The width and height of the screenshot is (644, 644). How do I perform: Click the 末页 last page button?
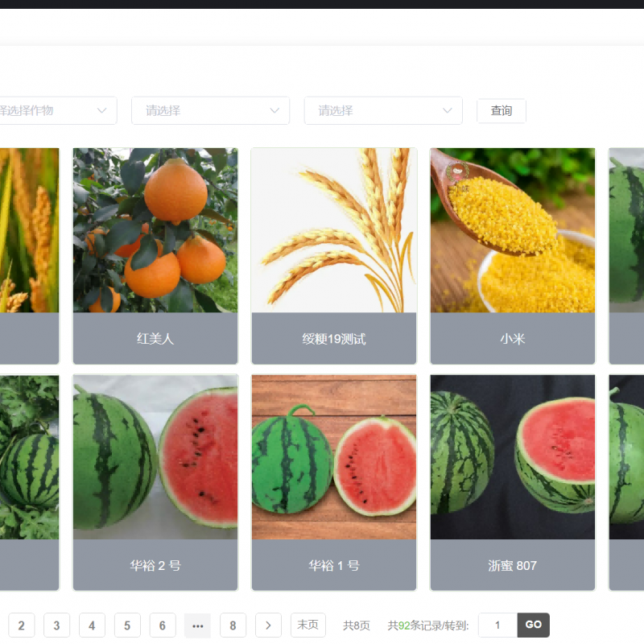(308, 625)
